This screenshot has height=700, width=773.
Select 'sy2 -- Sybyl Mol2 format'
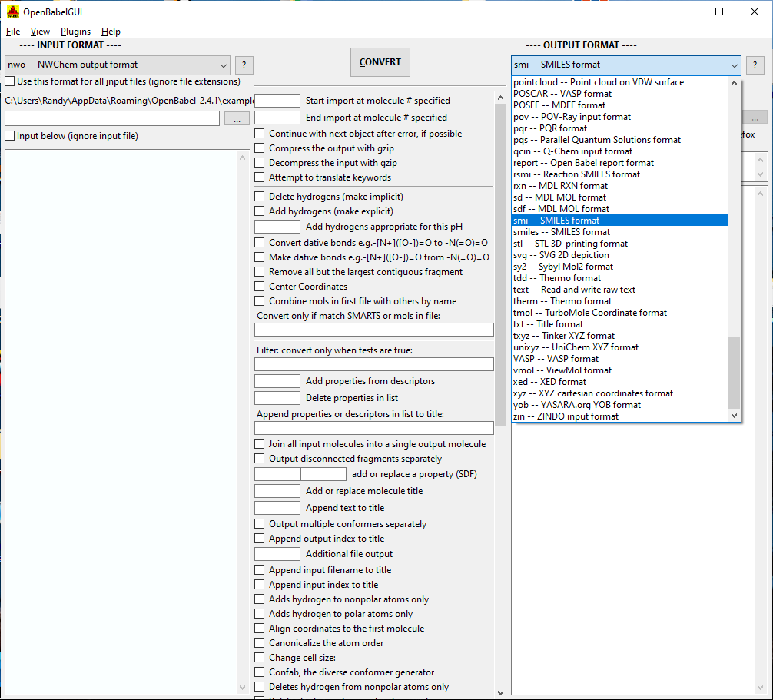point(619,267)
